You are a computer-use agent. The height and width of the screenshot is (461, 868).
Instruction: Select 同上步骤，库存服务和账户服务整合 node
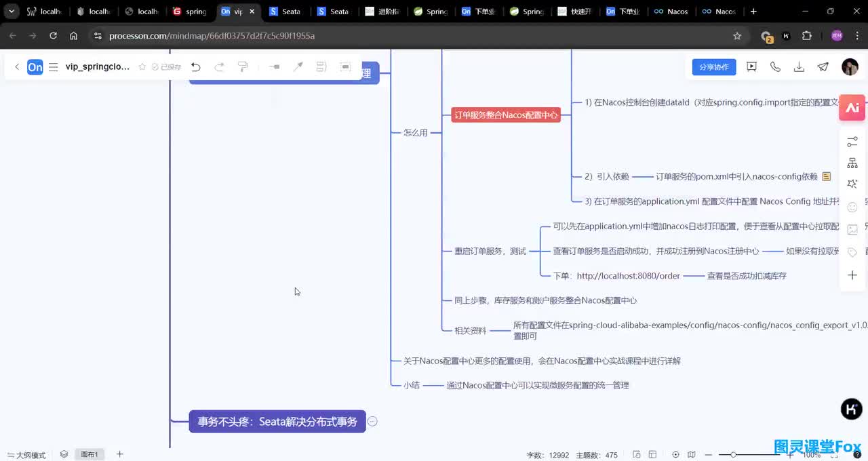(x=545, y=300)
